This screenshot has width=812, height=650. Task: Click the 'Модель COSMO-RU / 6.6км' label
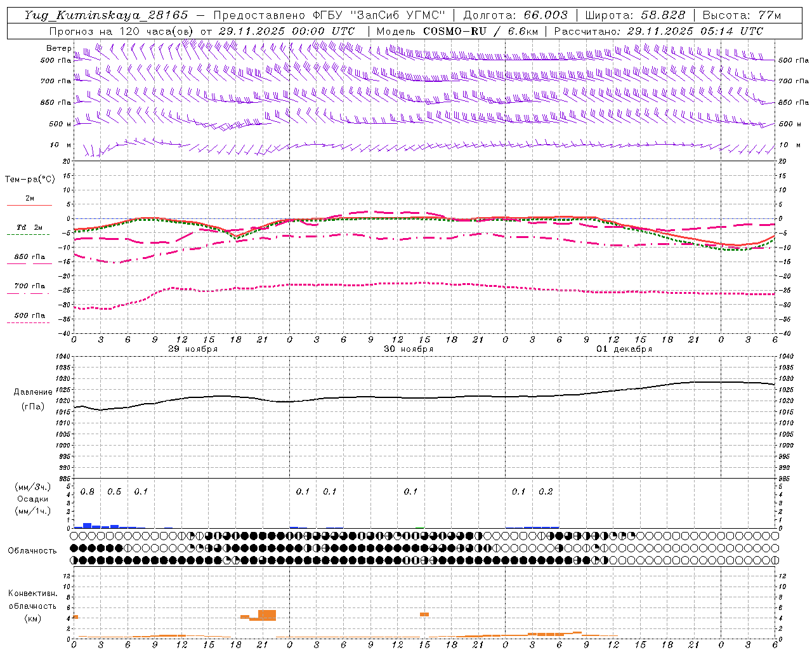click(457, 31)
